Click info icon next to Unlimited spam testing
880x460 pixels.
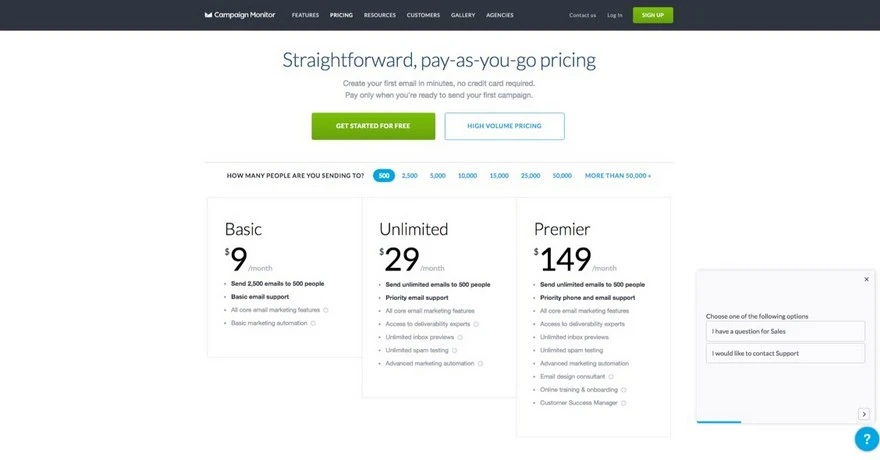coord(454,350)
